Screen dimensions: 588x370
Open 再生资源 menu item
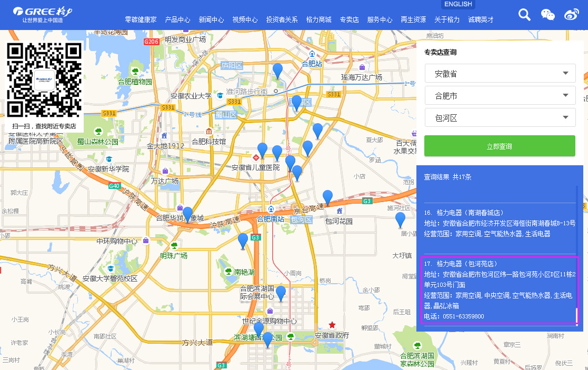413,19
